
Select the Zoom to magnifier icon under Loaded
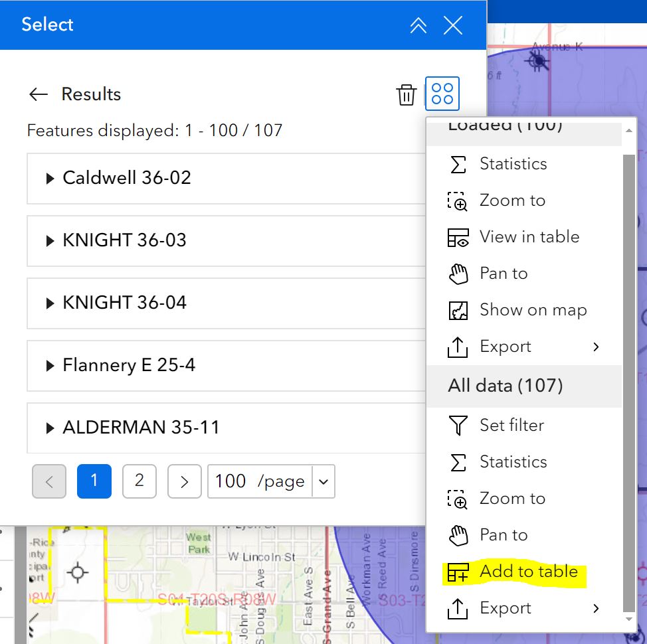[458, 201]
